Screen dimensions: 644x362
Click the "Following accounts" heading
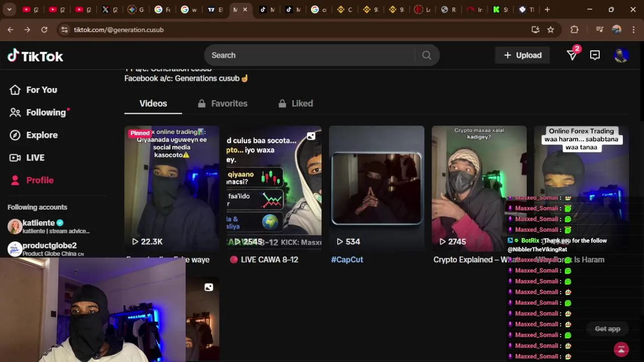coord(37,207)
